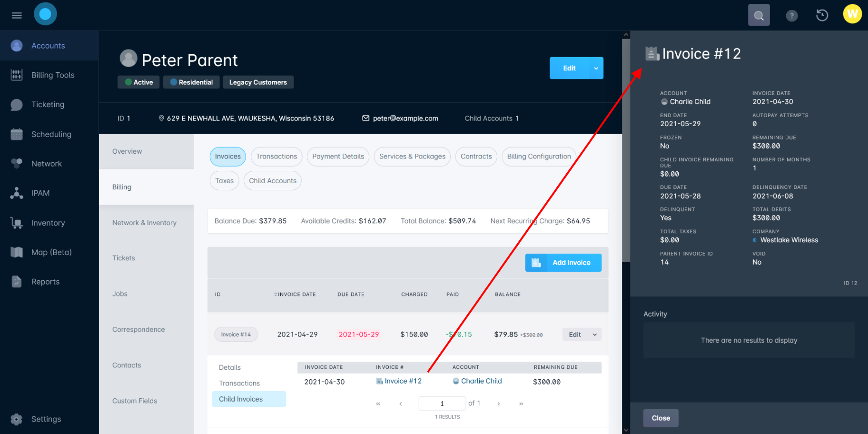The width and height of the screenshot is (868, 434).
Task: Go to the next page of child invoices
Action: pos(498,404)
